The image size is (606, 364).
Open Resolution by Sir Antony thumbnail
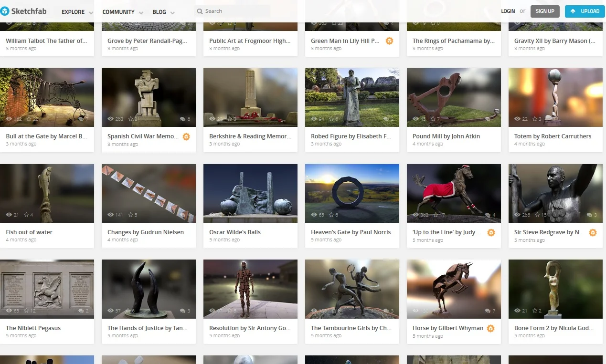(250, 289)
